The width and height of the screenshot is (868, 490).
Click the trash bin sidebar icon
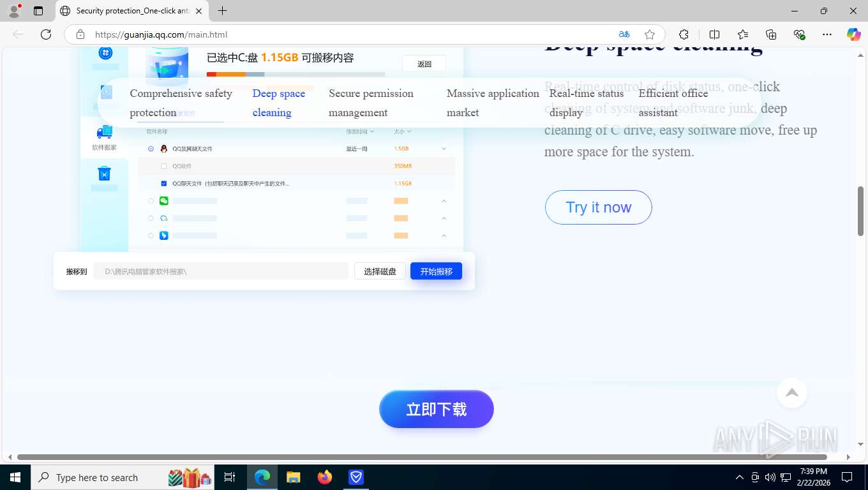(x=104, y=174)
